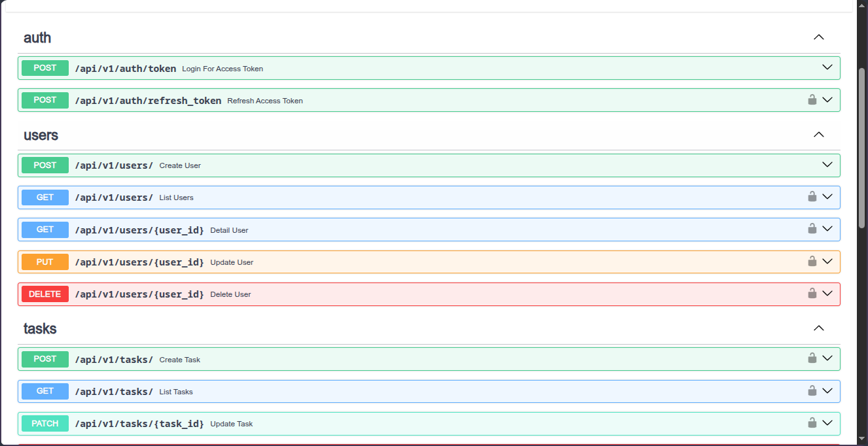Click the 'Login For Access Token' description
868x446 pixels.
pos(223,69)
